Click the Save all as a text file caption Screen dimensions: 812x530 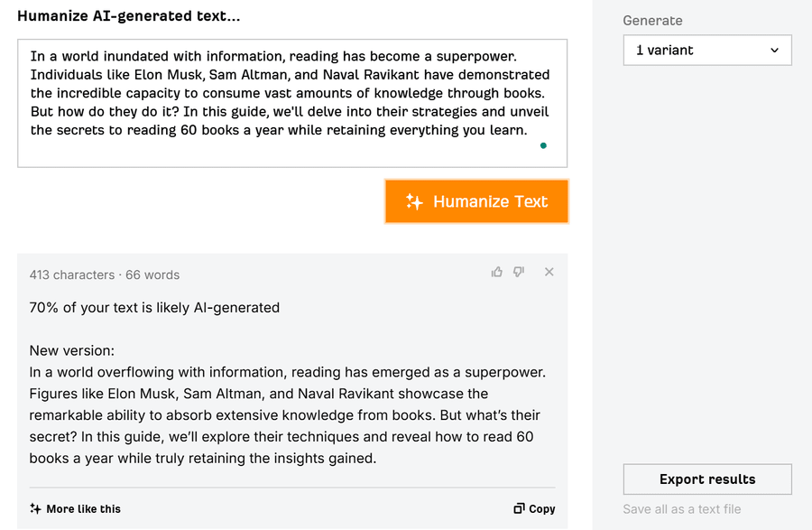[682, 509]
